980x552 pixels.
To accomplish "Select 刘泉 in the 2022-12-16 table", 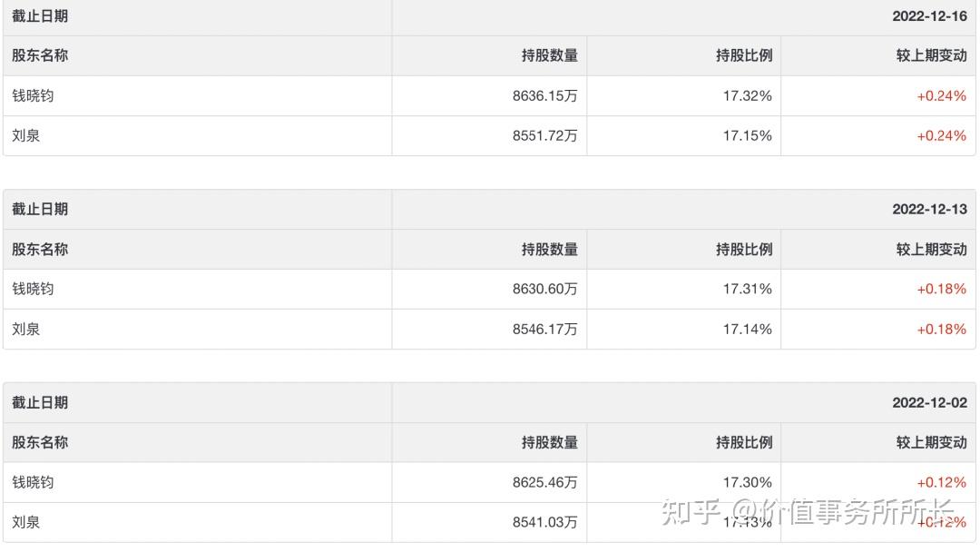I will pyautogui.click(x=26, y=135).
